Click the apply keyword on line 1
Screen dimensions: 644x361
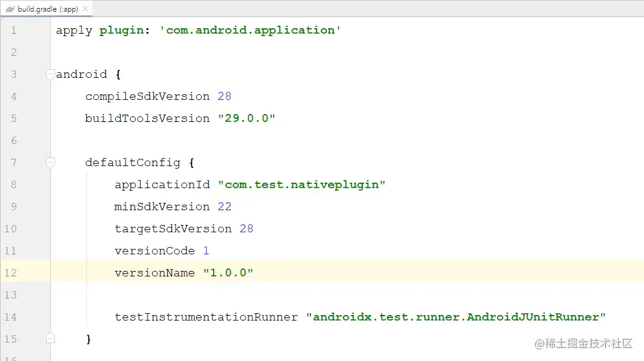74,31
